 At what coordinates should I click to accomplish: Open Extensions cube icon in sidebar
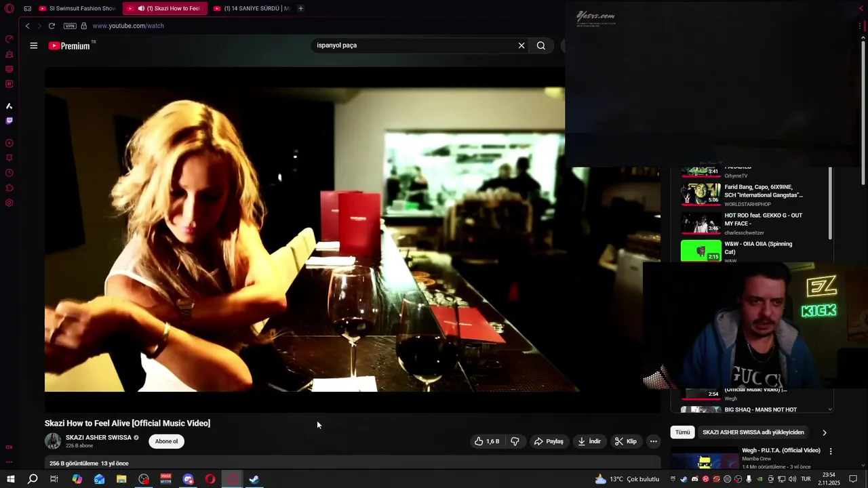coord(9,188)
